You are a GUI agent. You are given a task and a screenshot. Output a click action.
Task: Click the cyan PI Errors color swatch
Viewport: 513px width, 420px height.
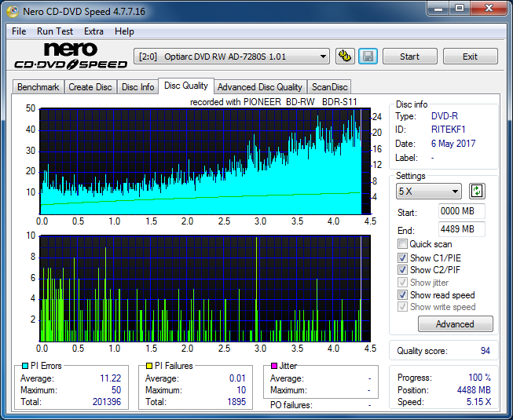click(24, 366)
